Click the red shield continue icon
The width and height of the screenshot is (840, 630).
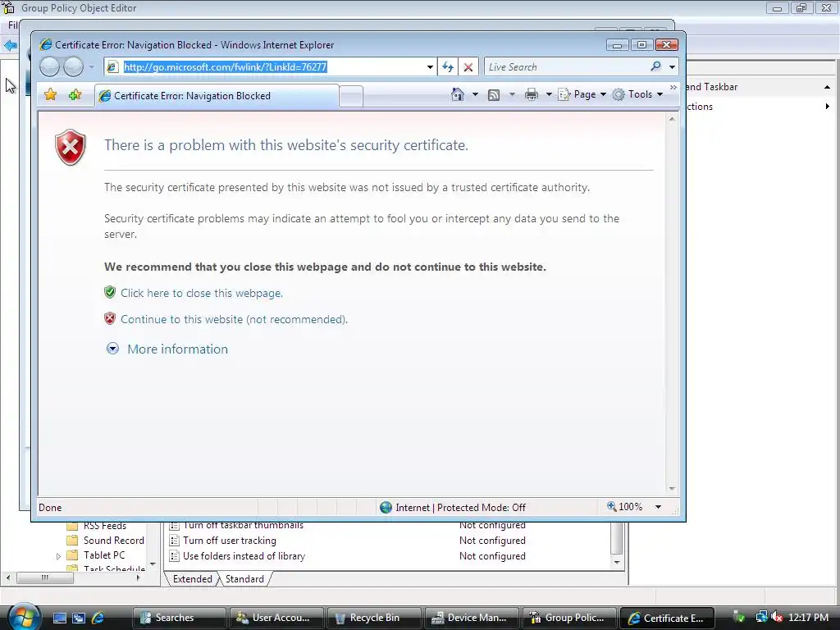click(x=110, y=318)
